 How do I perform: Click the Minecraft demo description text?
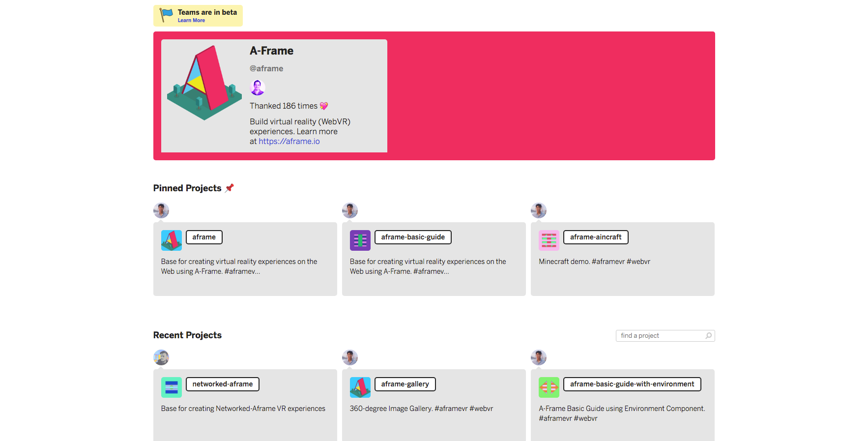tap(594, 262)
